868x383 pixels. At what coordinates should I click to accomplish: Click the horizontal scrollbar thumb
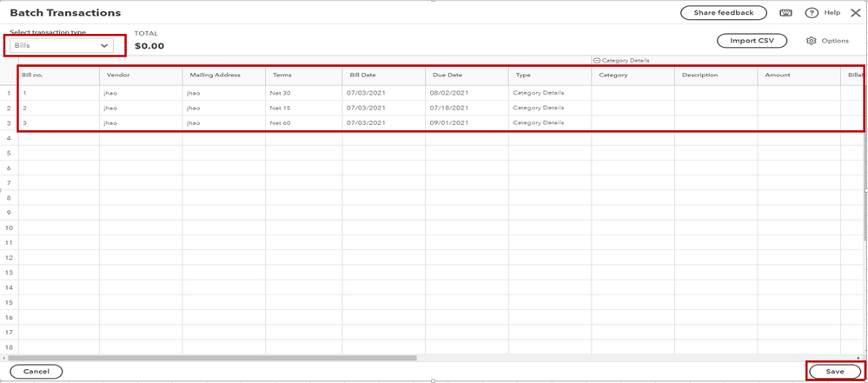pyautogui.click(x=213, y=358)
